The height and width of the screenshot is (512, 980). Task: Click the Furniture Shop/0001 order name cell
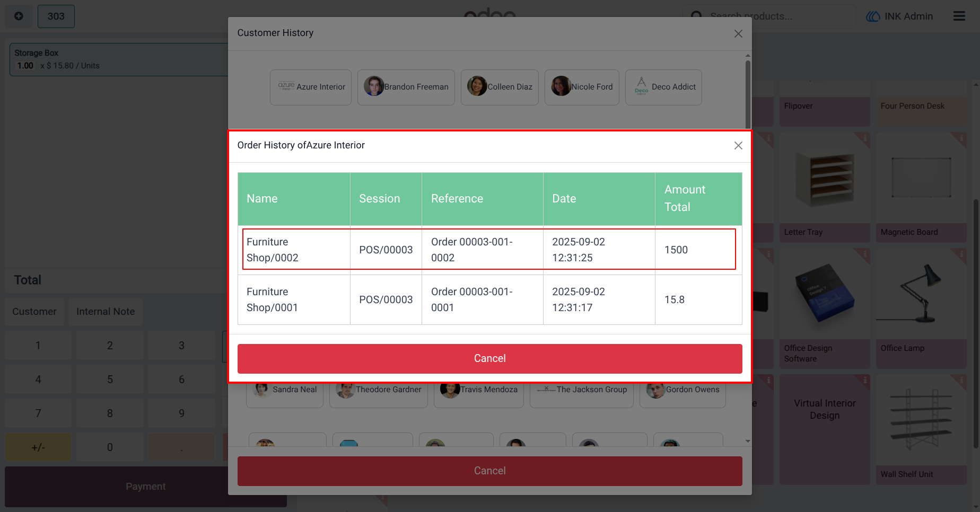[x=294, y=300]
